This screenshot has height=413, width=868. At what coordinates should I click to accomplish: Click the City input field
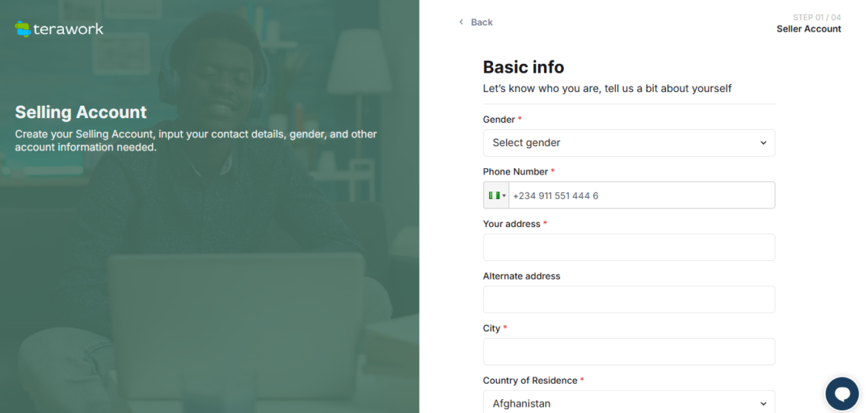pyautogui.click(x=629, y=351)
